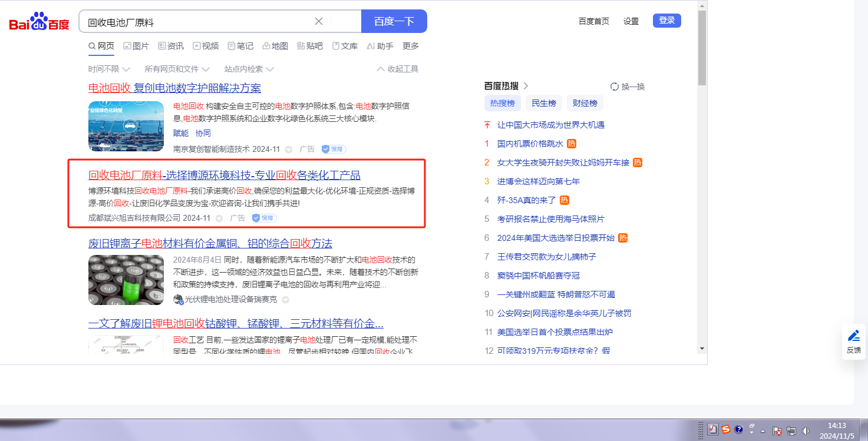This screenshot has width=868, height=441.
Task: Clear the search box with the X icon
Action: click(319, 22)
